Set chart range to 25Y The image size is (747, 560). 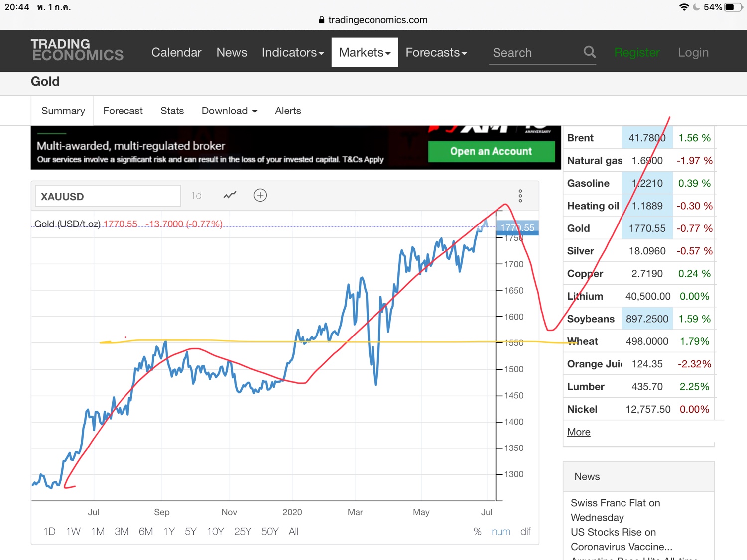[243, 531]
